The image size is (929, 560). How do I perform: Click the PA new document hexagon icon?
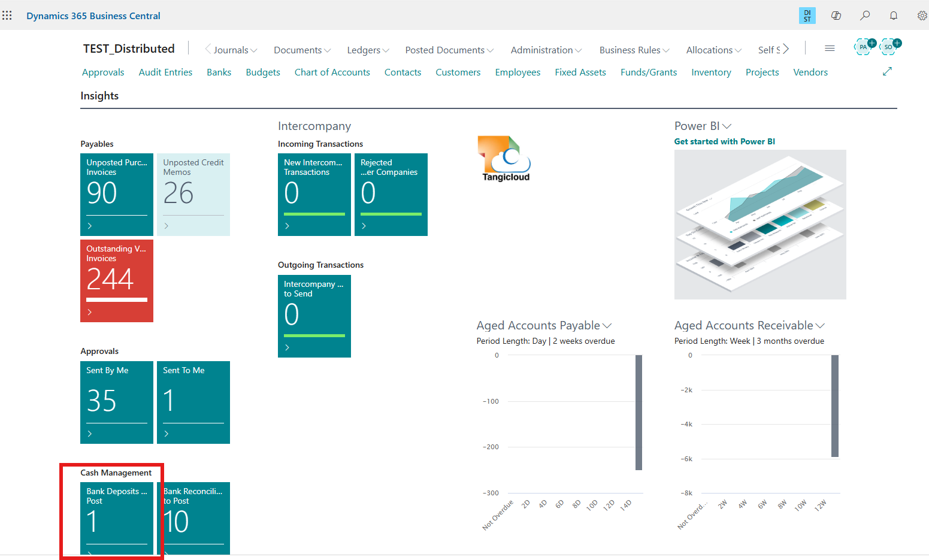pos(864,46)
